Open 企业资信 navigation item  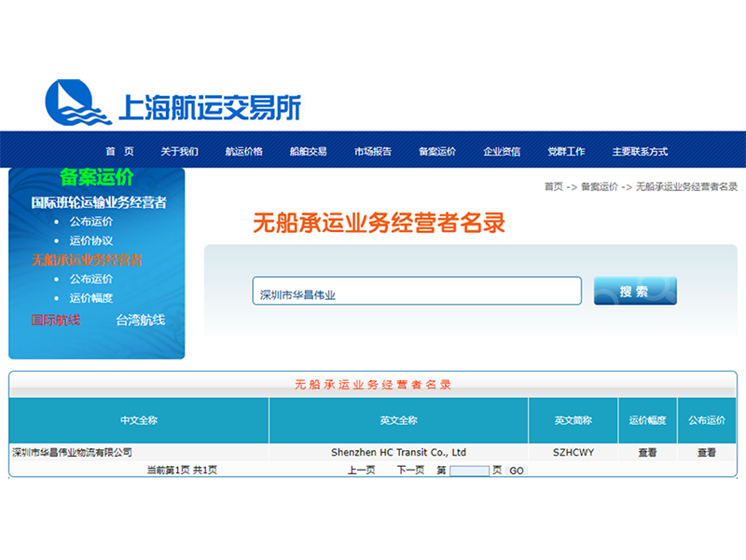coord(502,151)
